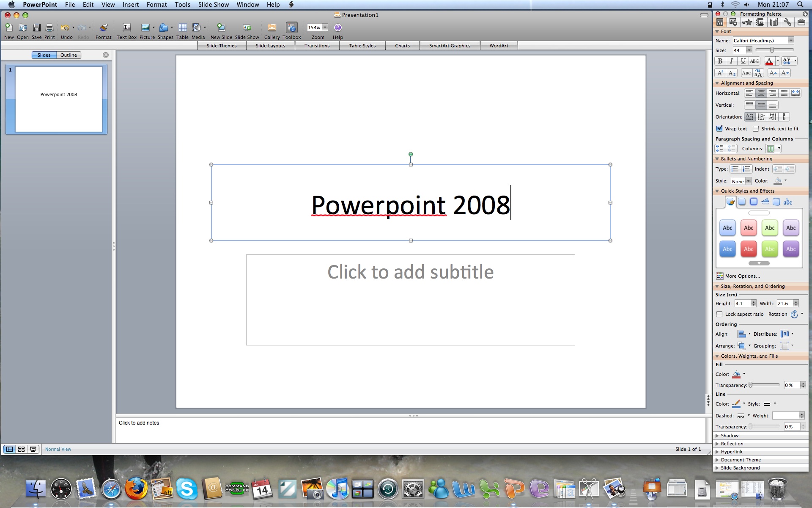Viewport: 812px width, 508px height.
Task: Apply Strikethrough formatting in Font panel
Action: pos(754,61)
